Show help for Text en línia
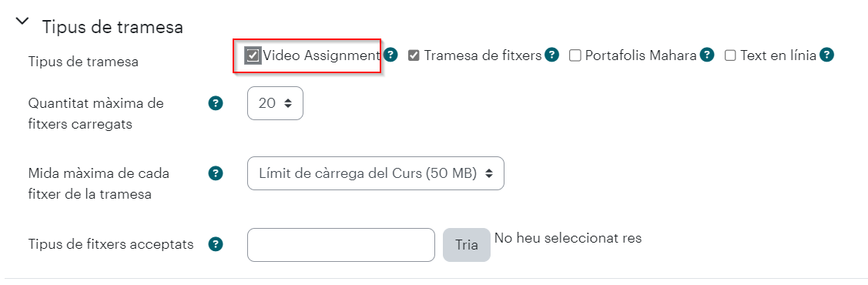Screen dimensions: 868x285 [x=826, y=55]
